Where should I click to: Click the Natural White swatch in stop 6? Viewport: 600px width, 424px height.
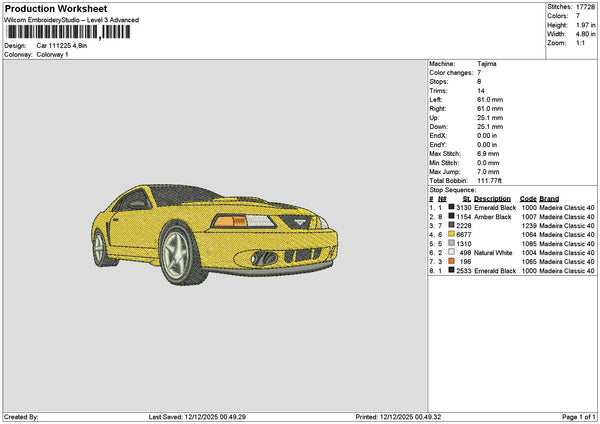[x=451, y=252]
